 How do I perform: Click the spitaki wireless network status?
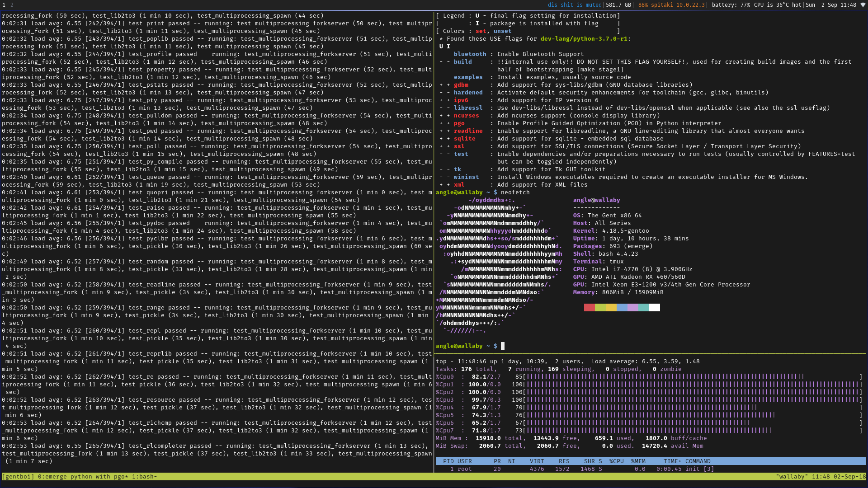coord(671,5)
